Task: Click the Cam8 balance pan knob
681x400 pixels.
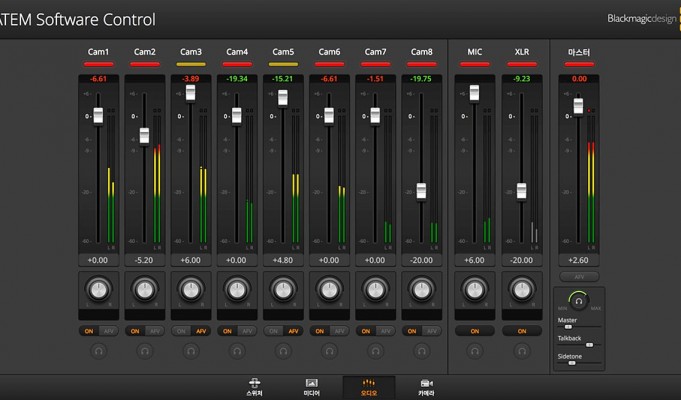Action: tap(422, 290)
